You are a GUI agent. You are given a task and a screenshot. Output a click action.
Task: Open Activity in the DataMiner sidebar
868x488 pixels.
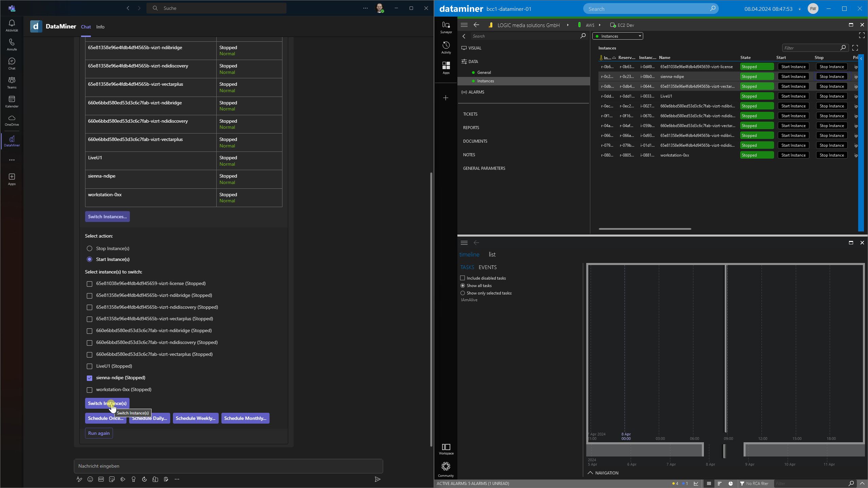click(x=446, y=48)
